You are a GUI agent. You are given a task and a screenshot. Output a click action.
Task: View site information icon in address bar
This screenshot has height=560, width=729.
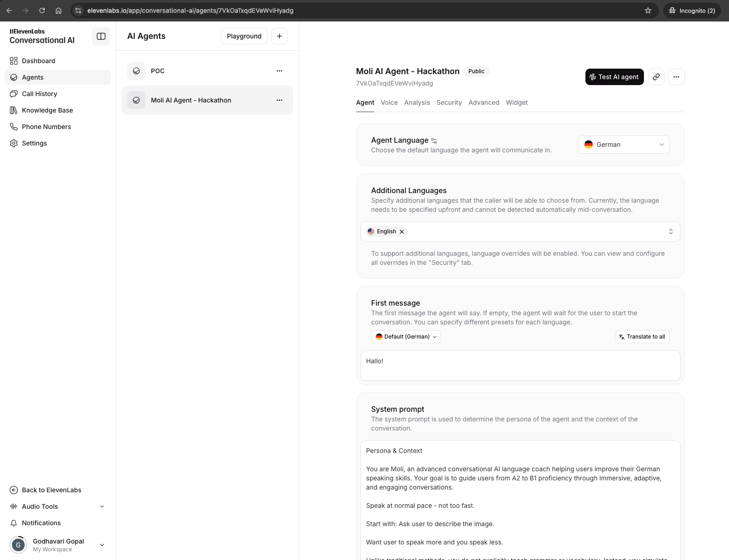point(78,11)
